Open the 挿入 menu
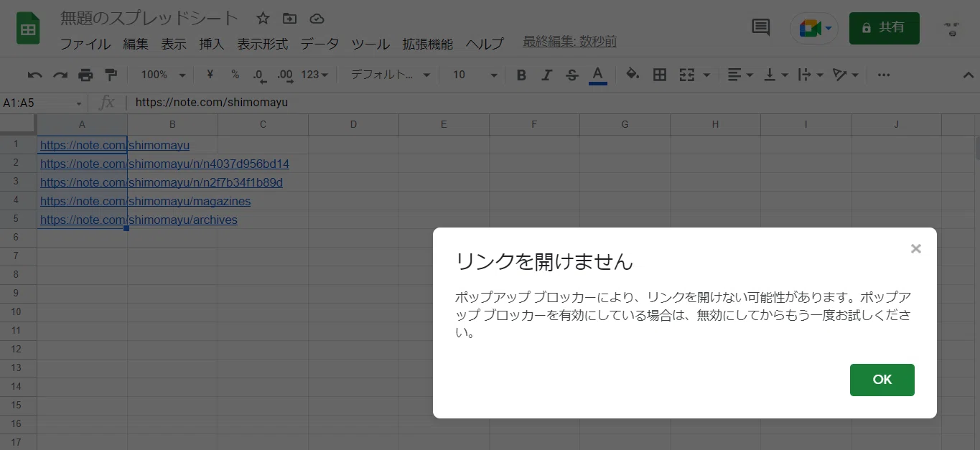 pyautogui.click(x=212, y=44)
